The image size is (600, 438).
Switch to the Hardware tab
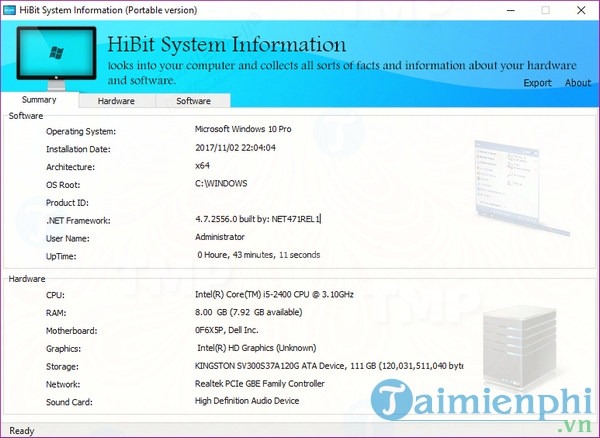click(116, 101)
